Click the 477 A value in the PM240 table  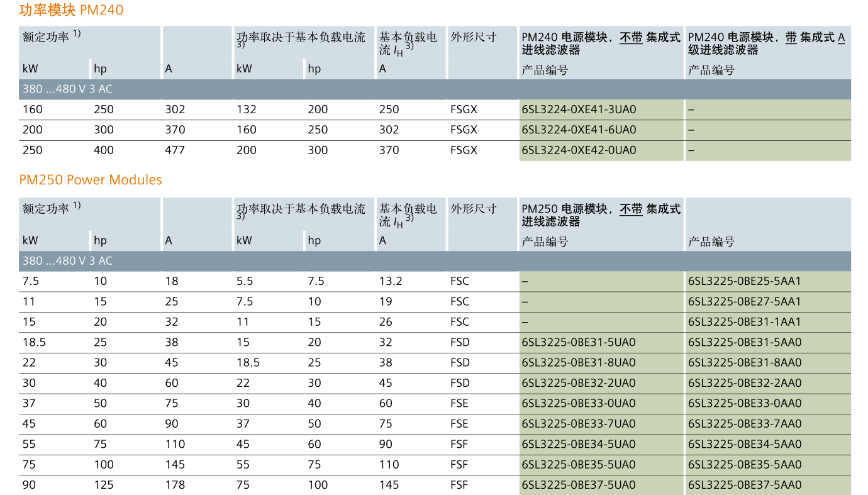point(175,150)
